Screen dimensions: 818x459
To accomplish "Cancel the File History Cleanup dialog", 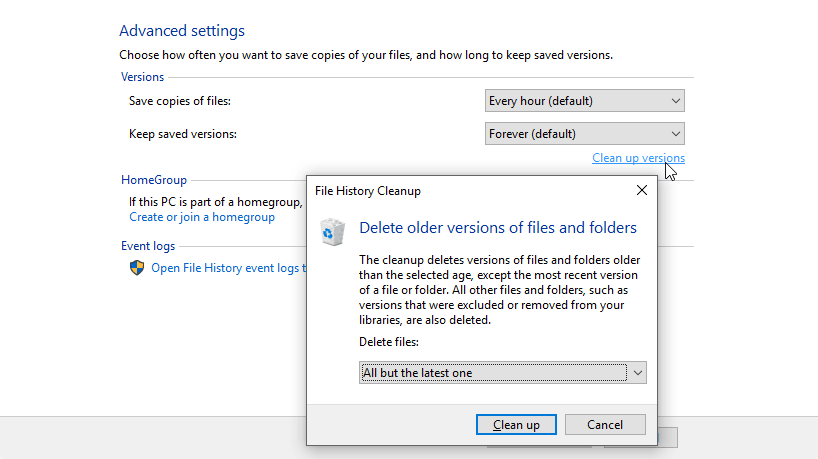I will 605,425.
